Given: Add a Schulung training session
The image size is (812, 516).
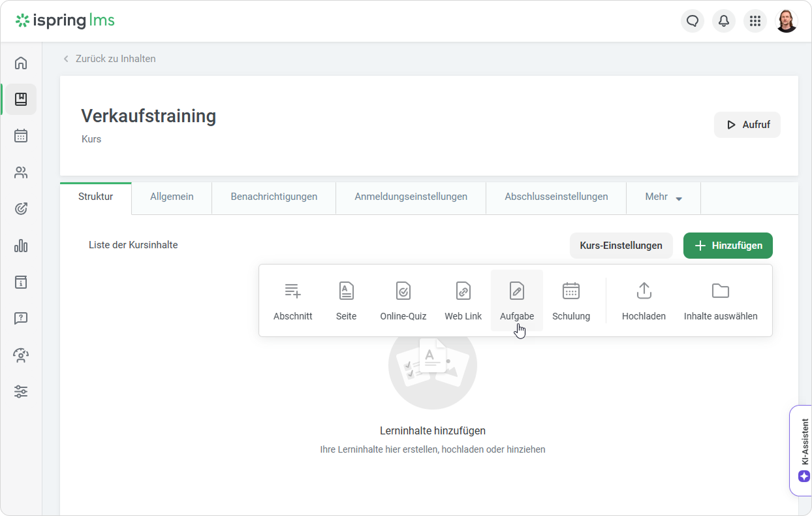Looking at the screenshot, I should coord(570,291).
